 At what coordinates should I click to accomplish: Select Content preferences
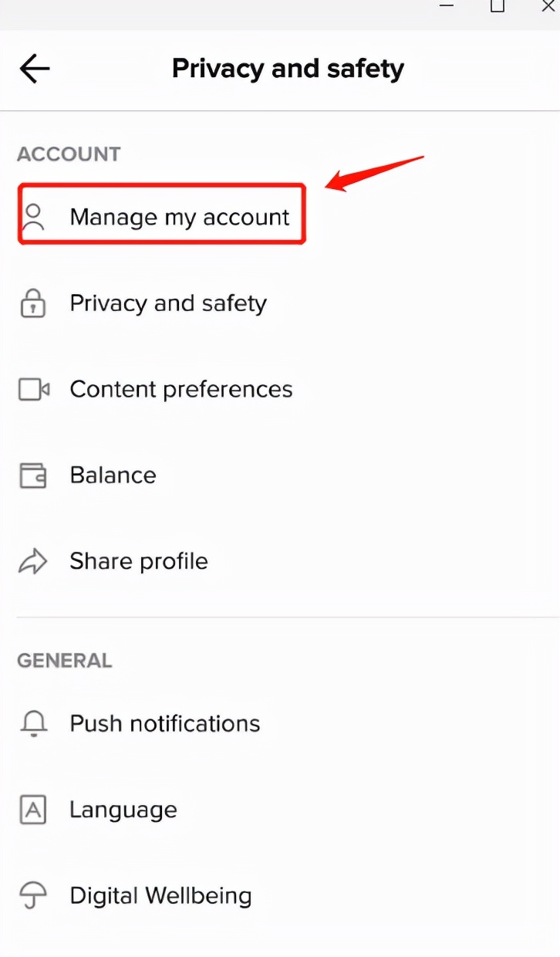point(181,390)
